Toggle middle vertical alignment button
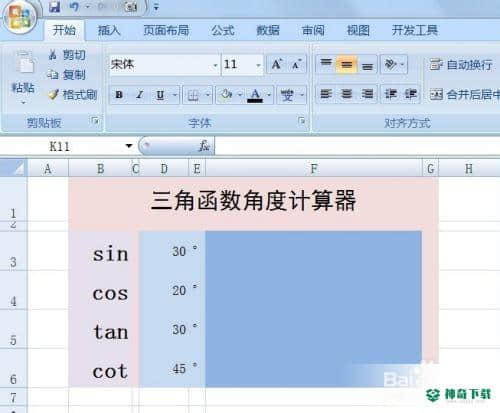 click(346, 64)
